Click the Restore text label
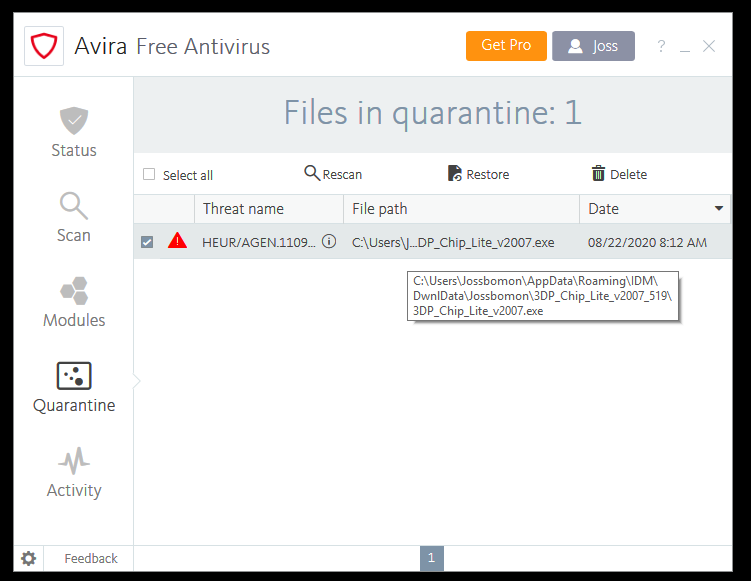The height and width of the screenshot is (581, 751). coord(488,174)
